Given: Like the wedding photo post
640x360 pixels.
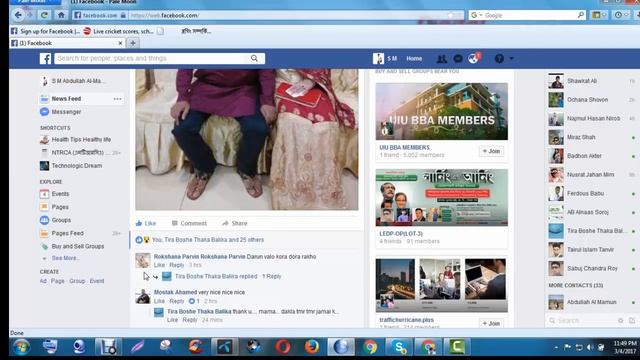Looking at the screenshot, I should (x=146, y=223).
